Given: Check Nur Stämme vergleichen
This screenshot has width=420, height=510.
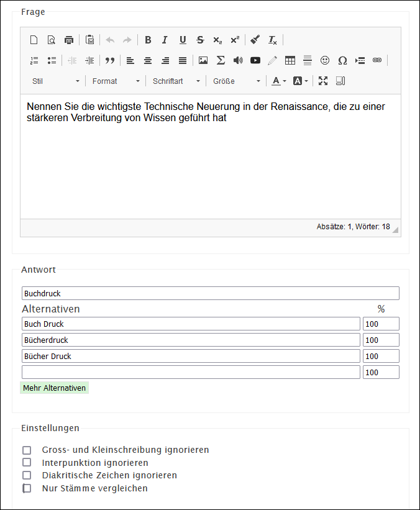Looking at the screenshot, I should pos(27,488).
